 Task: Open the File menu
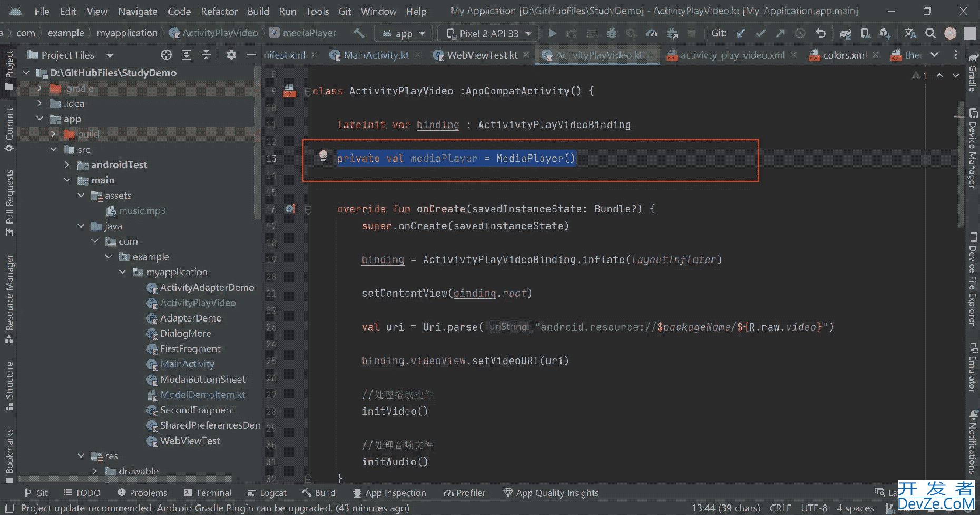(x=42, y=11)
